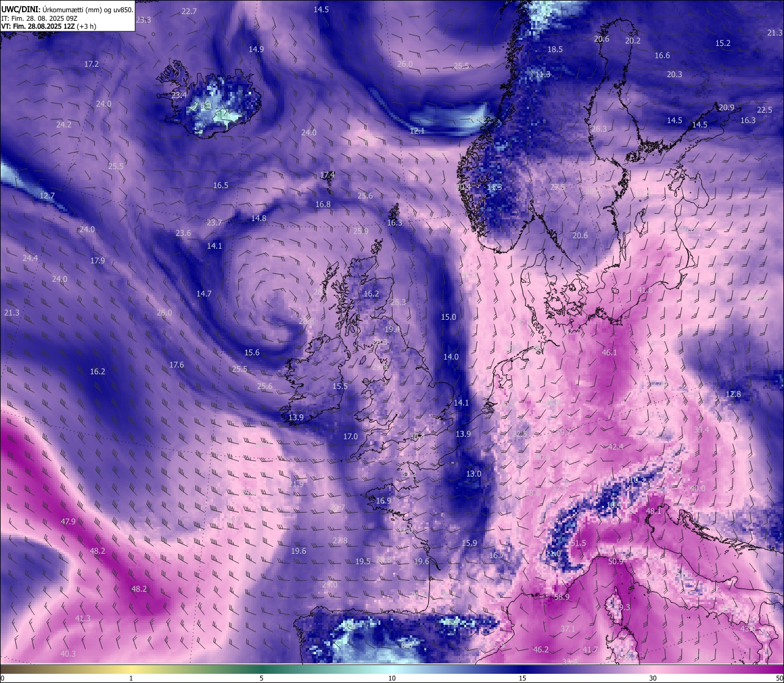The height and width of the screenshot is (683, 784).
Task: Click the 23.7 value label
Action: (x=214, y=223)
